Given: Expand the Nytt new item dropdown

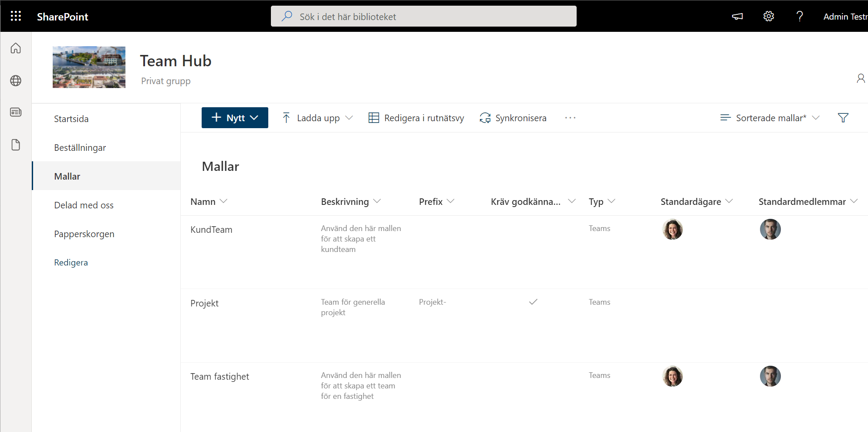Looking at the screenshot, I should pos(235,118).
